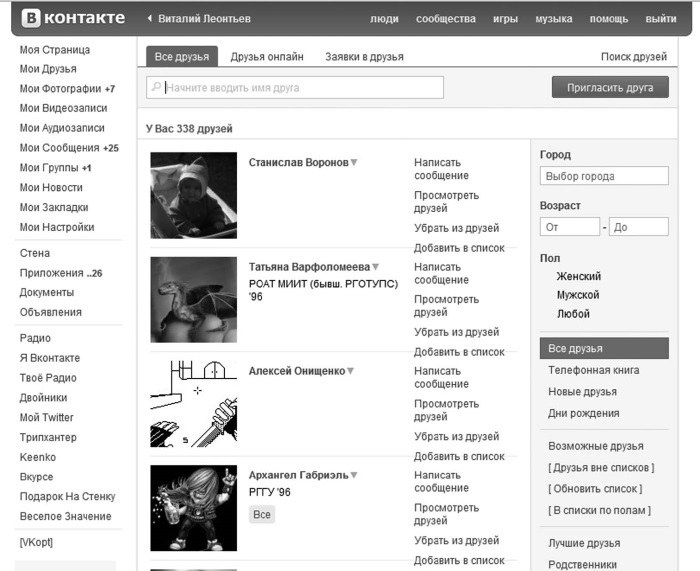Switch to the Заявки в друзья tab
Viewport: 700px width, 571px height.
coord(364,57)
